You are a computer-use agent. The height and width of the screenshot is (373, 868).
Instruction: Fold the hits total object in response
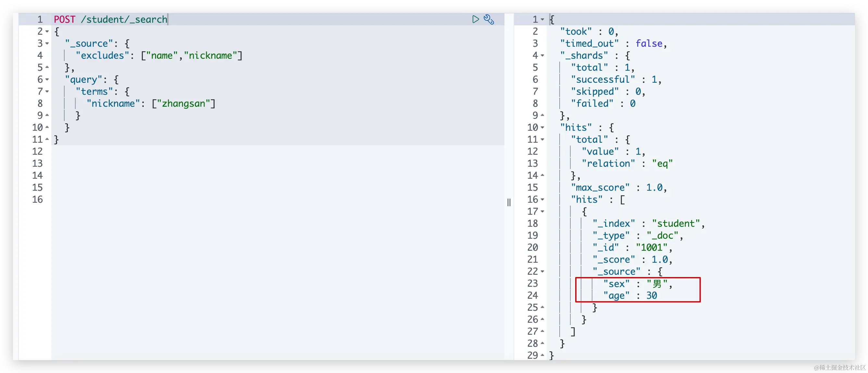(542, 139)
